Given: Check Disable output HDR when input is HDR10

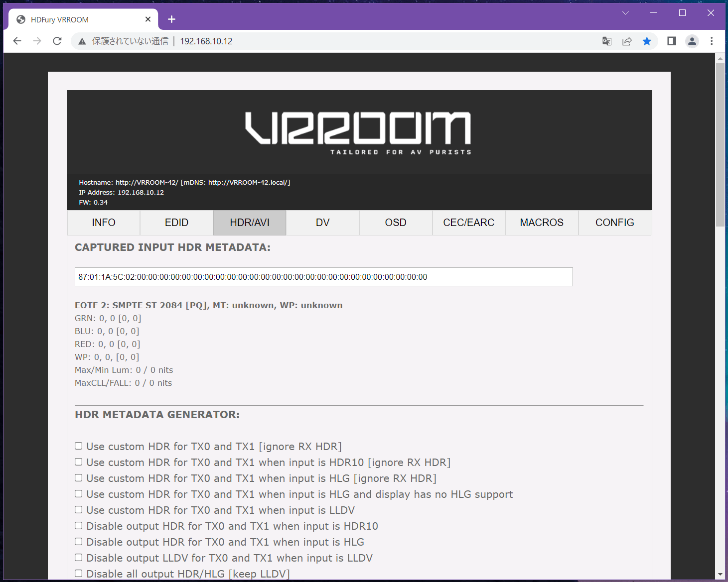Looking at the screenshot, I should pyautogui.click(x=79, y=526).
